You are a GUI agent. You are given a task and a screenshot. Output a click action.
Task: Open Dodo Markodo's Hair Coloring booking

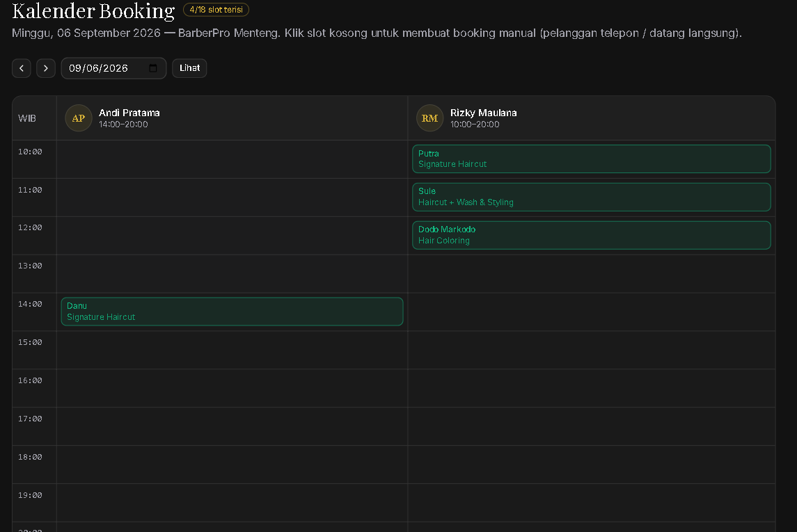pos(591,235)
